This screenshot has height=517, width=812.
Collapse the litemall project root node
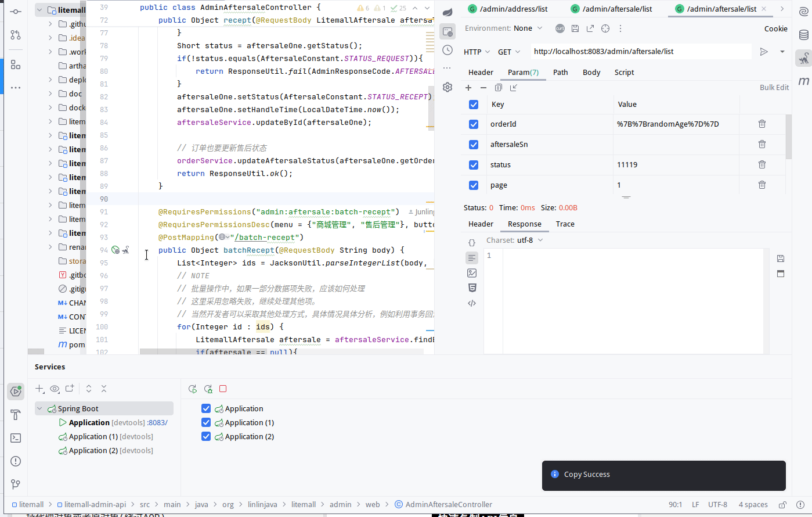(39, 10)
